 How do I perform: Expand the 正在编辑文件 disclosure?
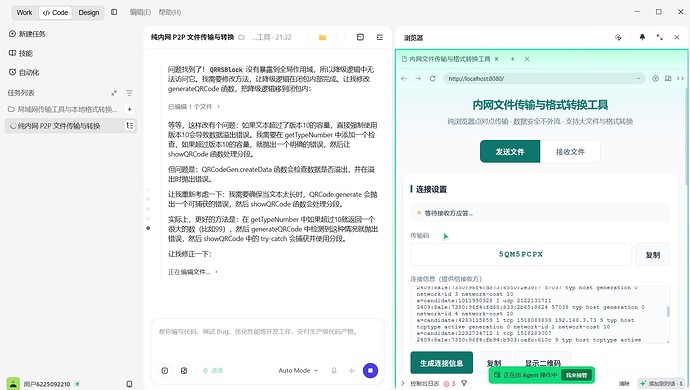tap(193, 272)
